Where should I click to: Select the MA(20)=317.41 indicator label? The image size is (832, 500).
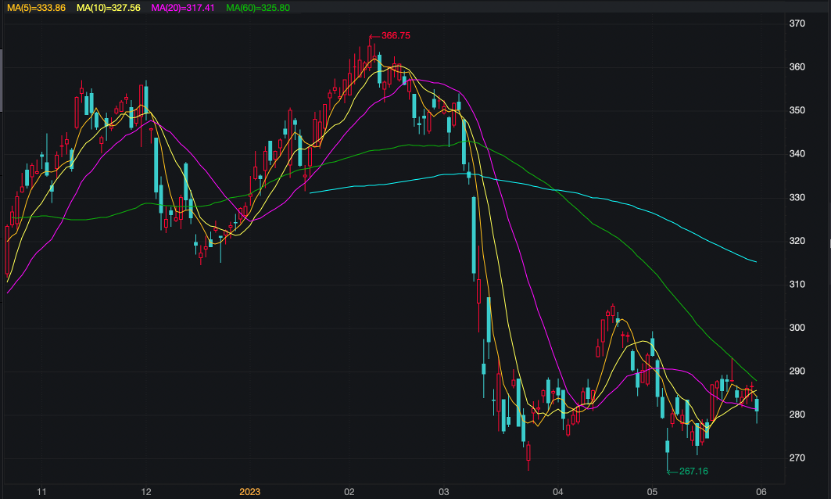click(x=183, y=7)
